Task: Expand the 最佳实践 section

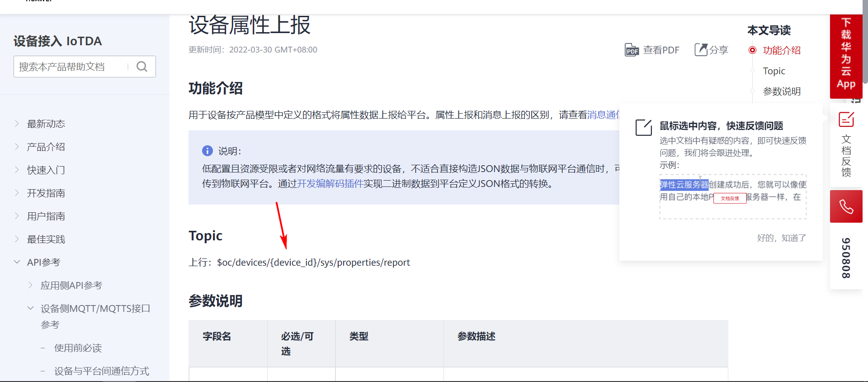Action: pyautogui.click(x=17, y=239)
